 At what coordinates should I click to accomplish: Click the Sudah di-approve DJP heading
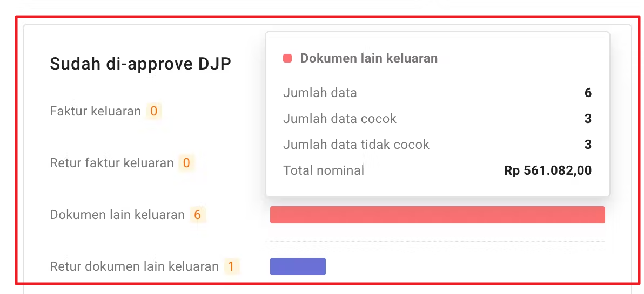(140, 64)
